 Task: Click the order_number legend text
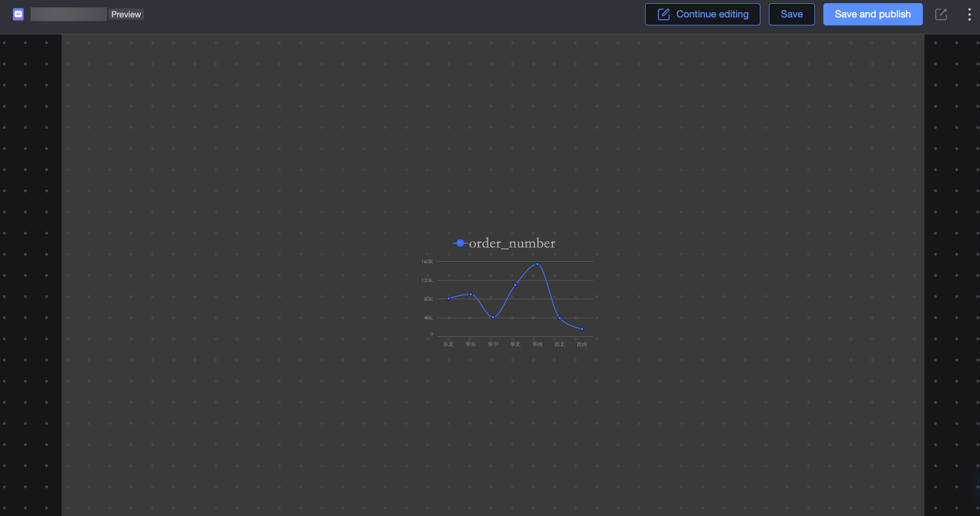512,243
